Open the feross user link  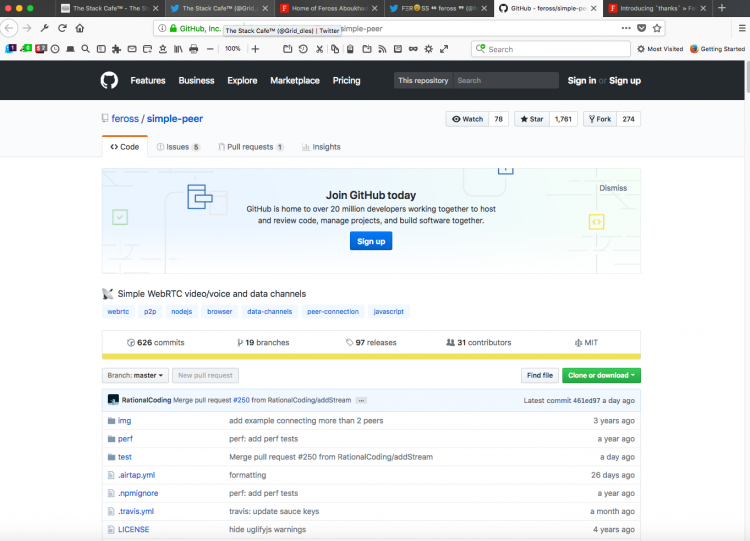coord(125,119)
